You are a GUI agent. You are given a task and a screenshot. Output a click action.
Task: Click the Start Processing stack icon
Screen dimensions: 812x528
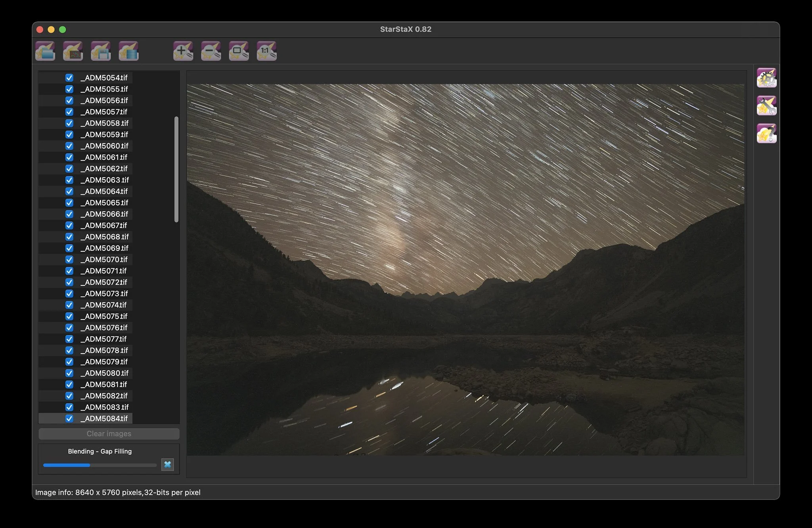(x=128, y=51)
